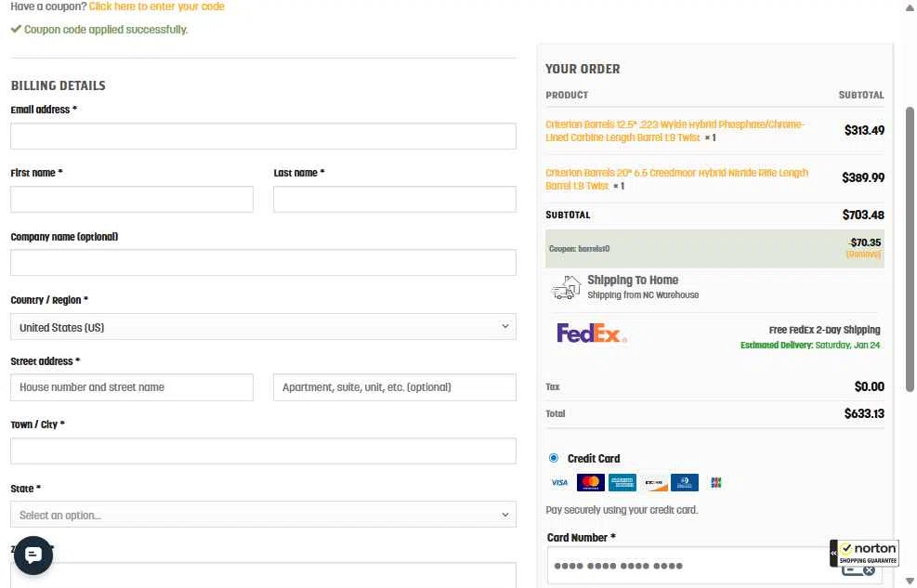Click the scrollbar up arrow
The image size is (917, 588).
910,7
